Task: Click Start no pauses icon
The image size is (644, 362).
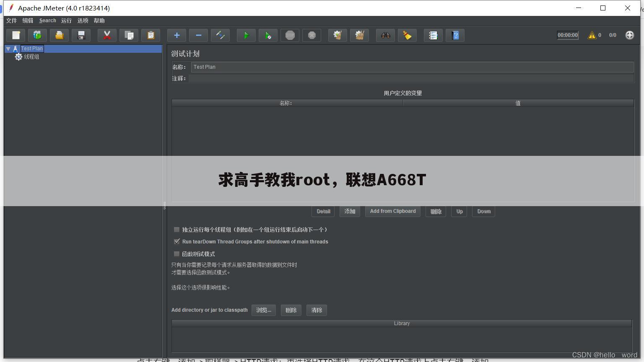Action: [268, 35]
